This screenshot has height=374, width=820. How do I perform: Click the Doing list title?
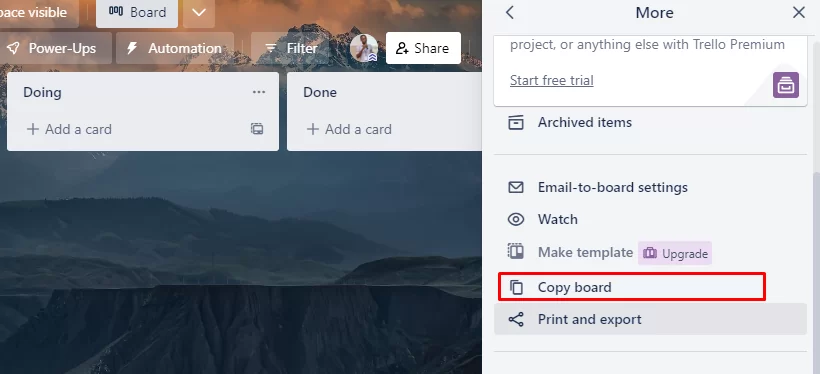click(x=42, y=93)
